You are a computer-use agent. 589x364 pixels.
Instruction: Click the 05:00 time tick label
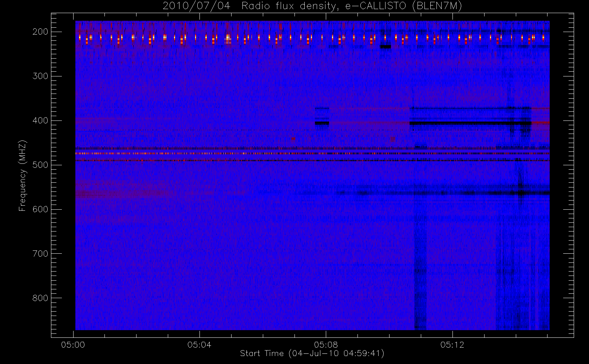click(73, 345)
